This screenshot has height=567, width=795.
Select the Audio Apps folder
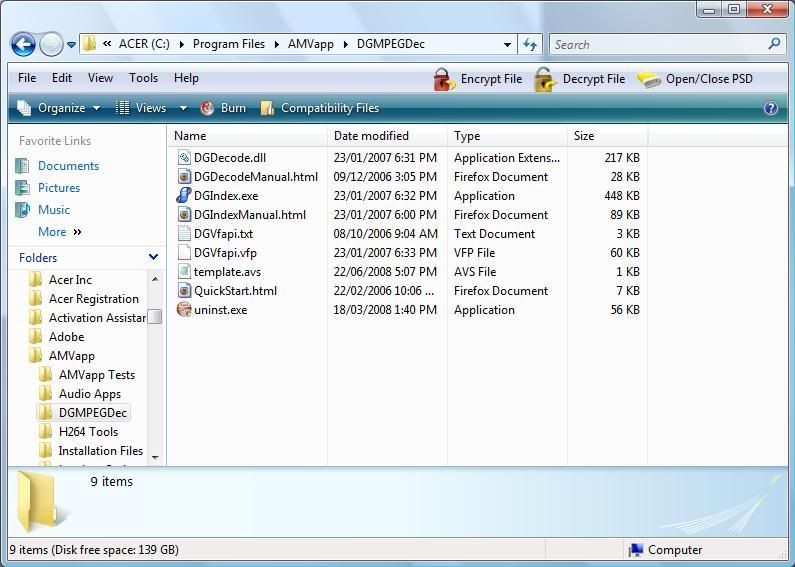tap(90, 394)
